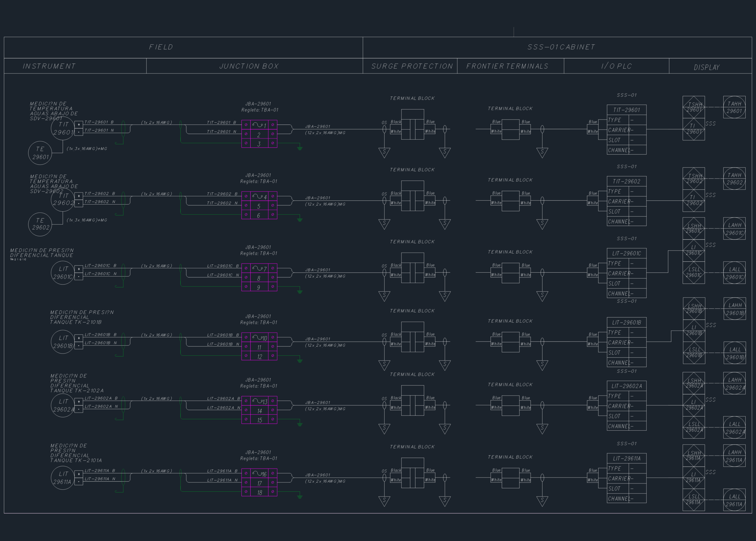Select the TIT-29602 I/O PLC block title
756x541 pixels.
[627, 182]
